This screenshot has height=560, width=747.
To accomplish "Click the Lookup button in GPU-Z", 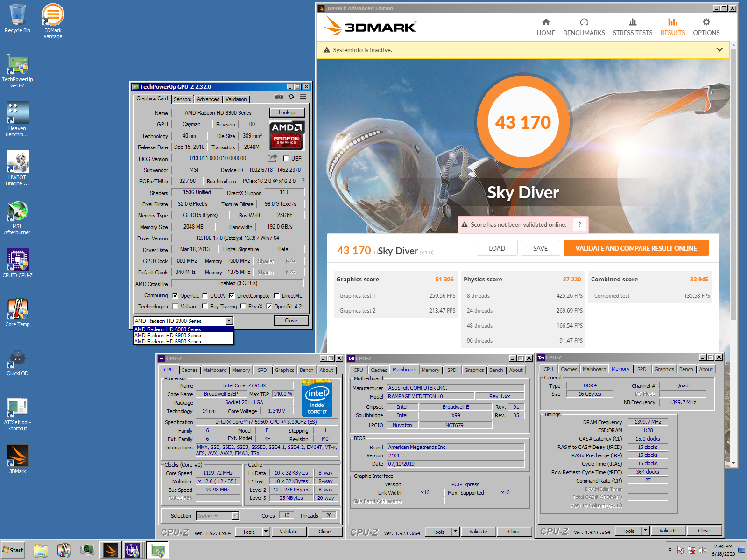I will coord(287,112).
